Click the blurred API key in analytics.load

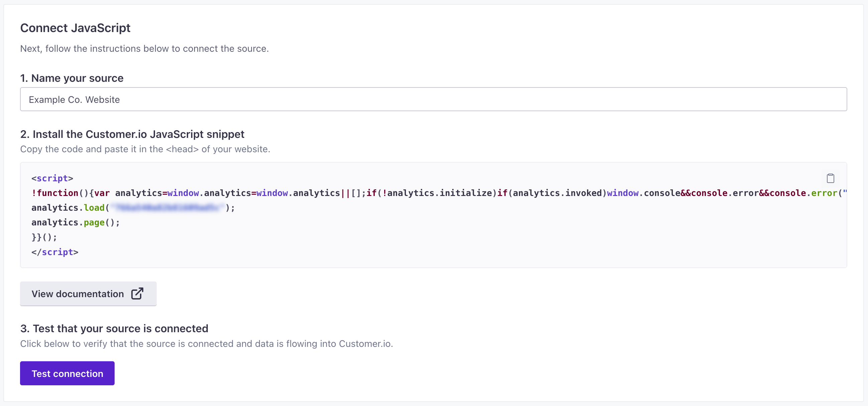[167, 208]
